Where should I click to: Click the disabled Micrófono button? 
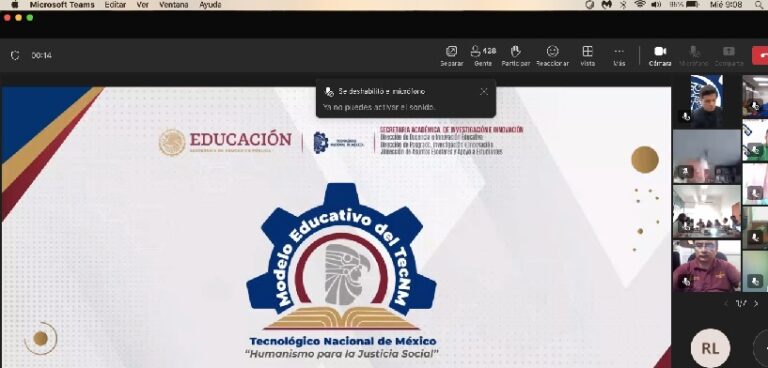[694, 56]
